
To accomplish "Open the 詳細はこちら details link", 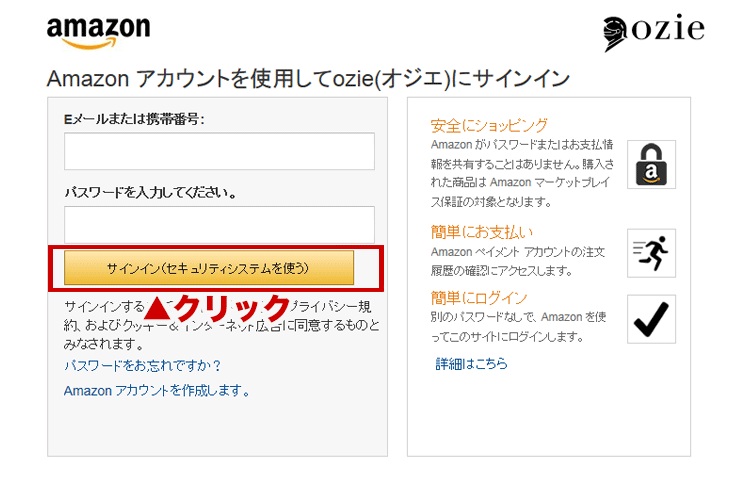I will tap(471, 363).
